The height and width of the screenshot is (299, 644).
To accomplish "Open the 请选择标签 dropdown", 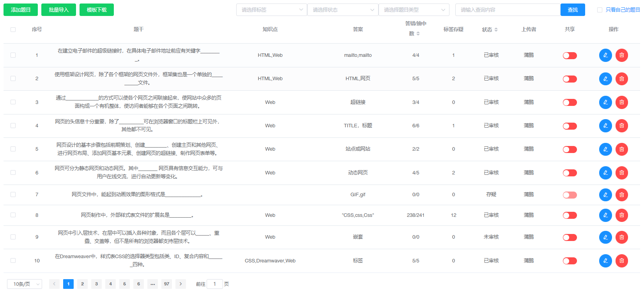I will tap(271, 10).
